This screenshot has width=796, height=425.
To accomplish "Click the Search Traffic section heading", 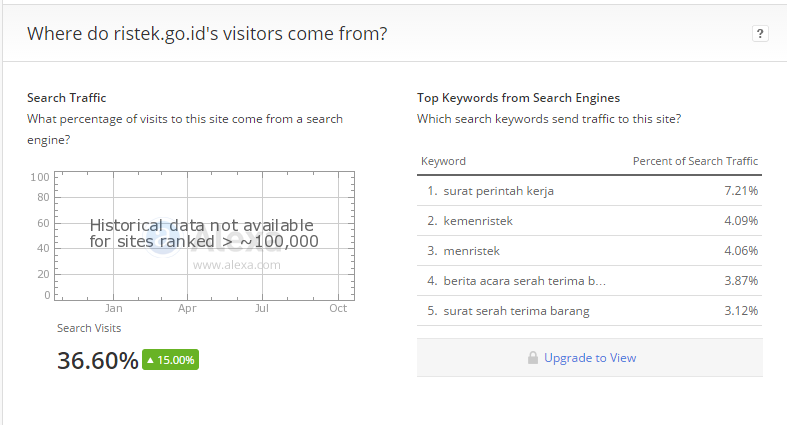I will [x=67, y=97].
